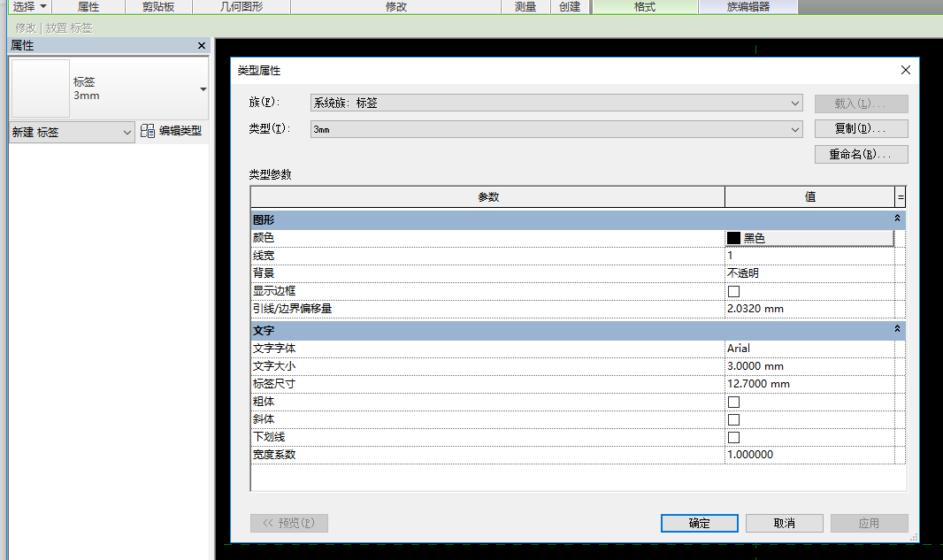Open the 格式 ribbon panel label
Screen dimensions: 943x560
pos(645,6)
